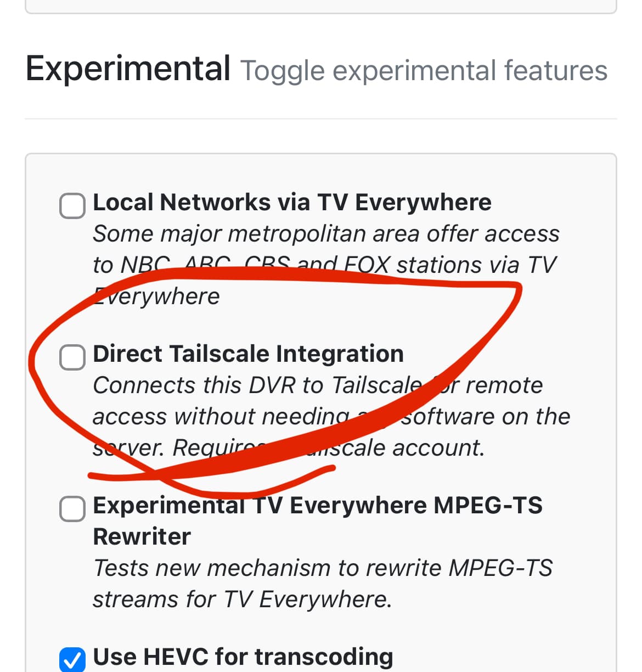Click the word 'Rewriter' in the bold label
Viewport: 642px width, 672px height.
(142, 536)
